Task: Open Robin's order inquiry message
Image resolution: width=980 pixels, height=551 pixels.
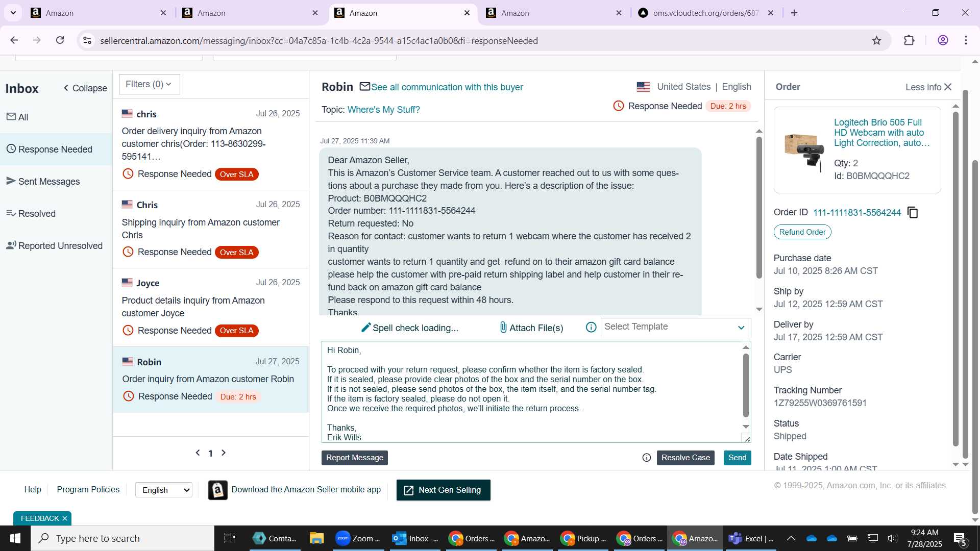Action: tap(211, 380)
